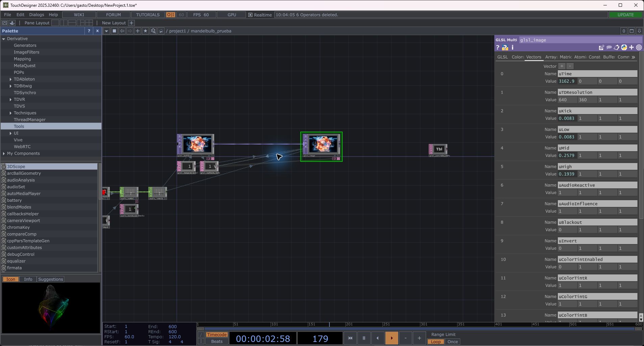Open operator help question mark in parameters
The height and width of the screenshot is (346, 644).
tap(498, 48)
